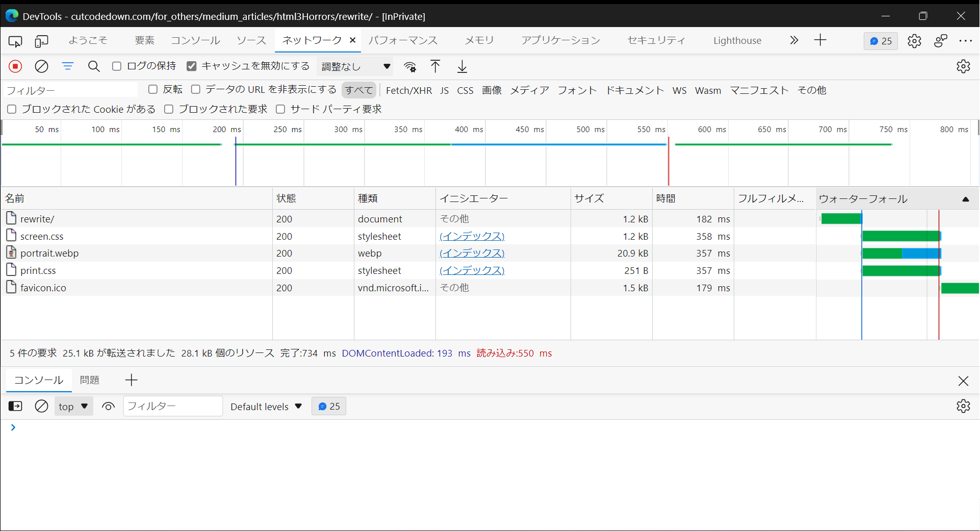Click the console filter input
Viewport: 980px width, 531px height.
173,406
